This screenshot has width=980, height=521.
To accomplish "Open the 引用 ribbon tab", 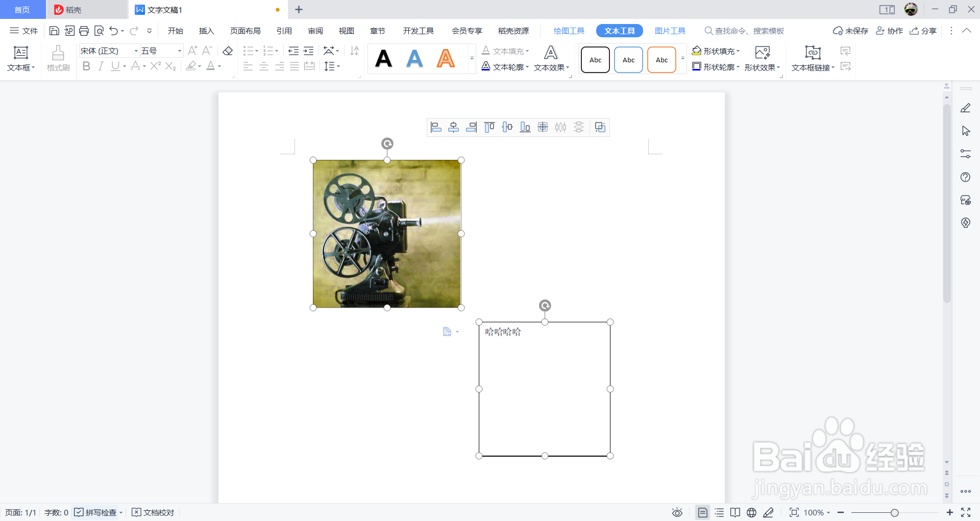I will [x=284, y=31].
